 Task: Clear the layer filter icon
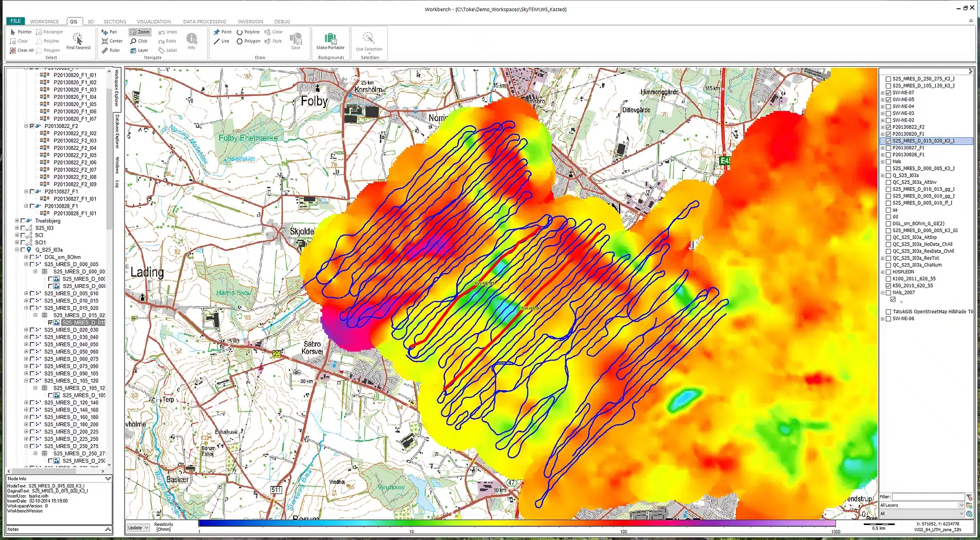point(969,497)
